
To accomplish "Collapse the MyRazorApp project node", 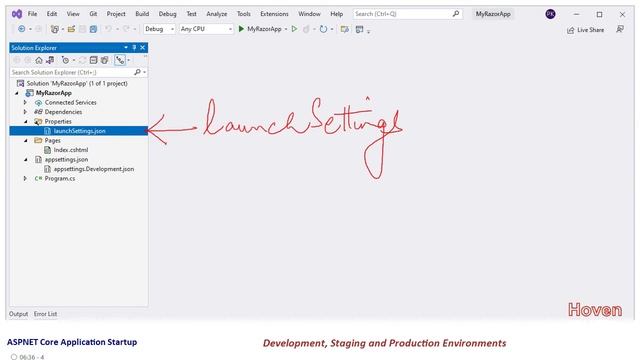I will pos(17,93).
